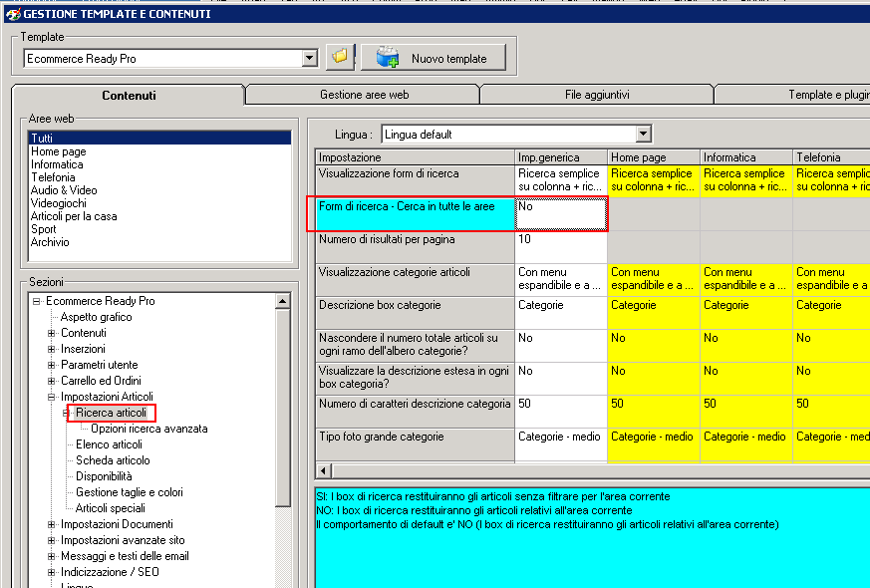870x588 pixels.
Task: Switch to the File aggiuntivi tab
Action: coord(596,95)
